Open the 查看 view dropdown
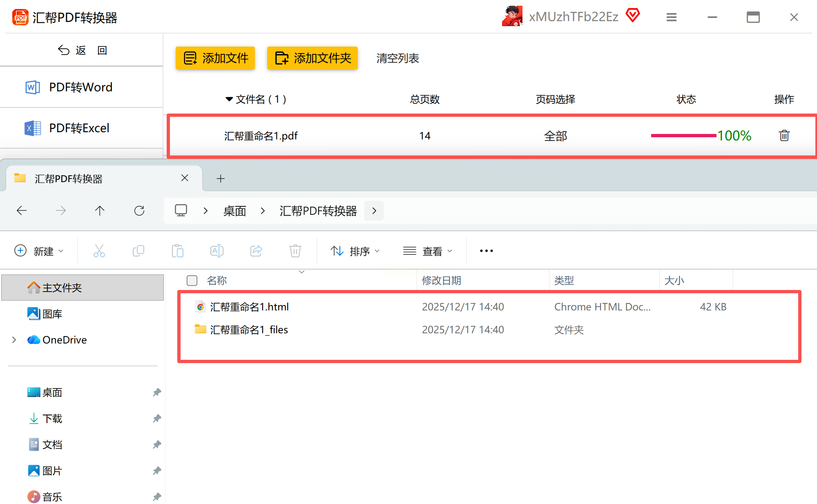The width and height of the screenshot is (817, 504). pyautogui.click(x=428, y=251)
